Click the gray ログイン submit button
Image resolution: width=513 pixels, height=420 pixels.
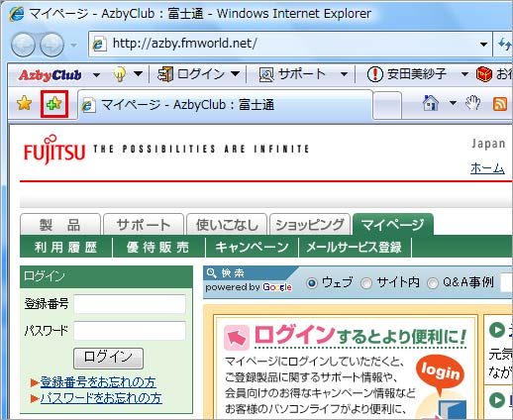[x=108, y=358]
